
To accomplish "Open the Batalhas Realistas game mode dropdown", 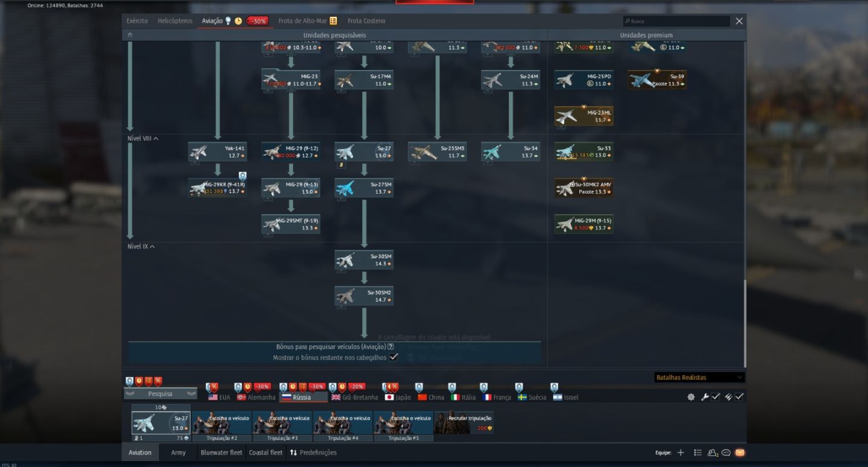I will [x=699, y=378].
